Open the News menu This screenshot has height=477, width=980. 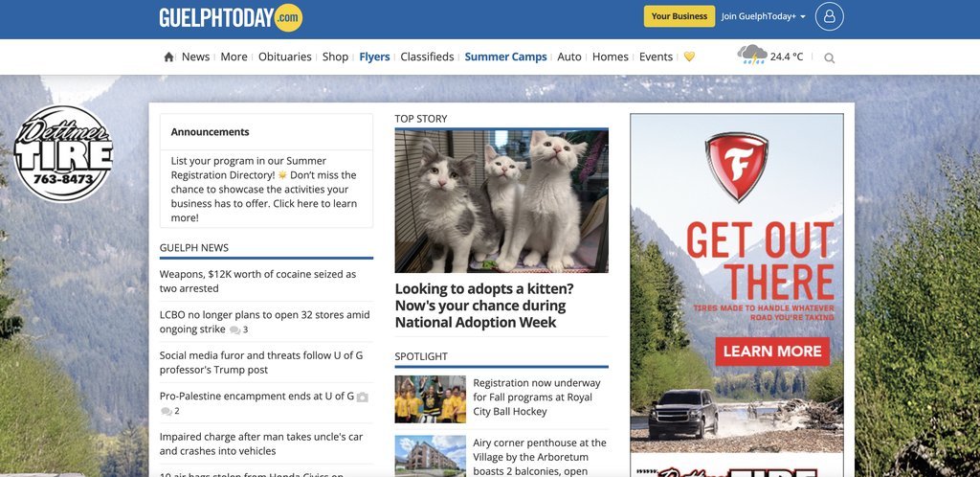195,57
